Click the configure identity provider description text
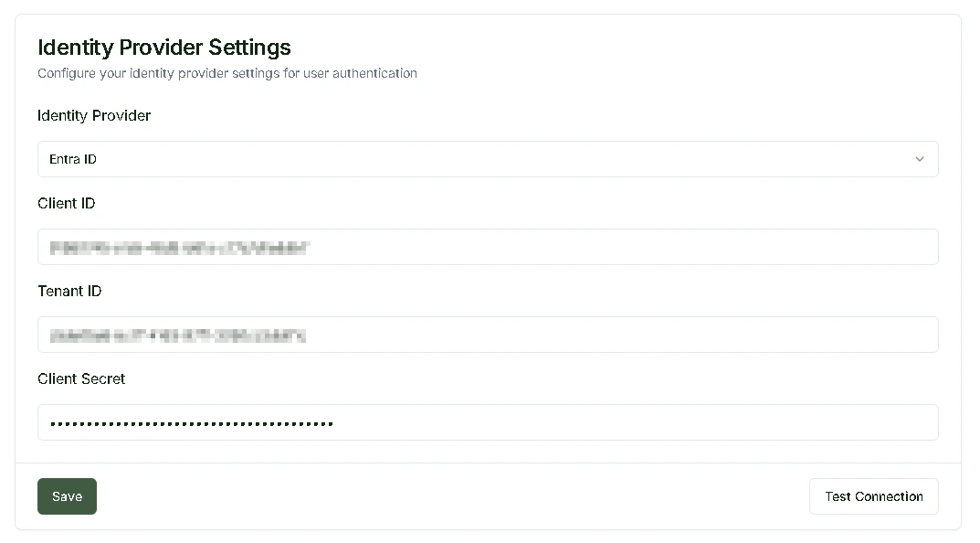 point(227,73)
